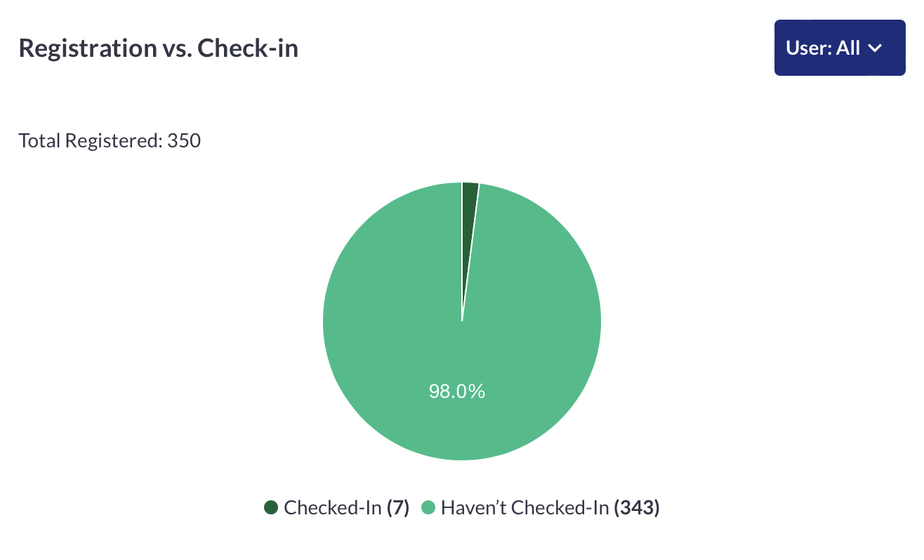The height and width of the screenshot is (560, 924).
Task: Click the "Registration vs. Check-in" heading
Action: (x=158, y=48)
